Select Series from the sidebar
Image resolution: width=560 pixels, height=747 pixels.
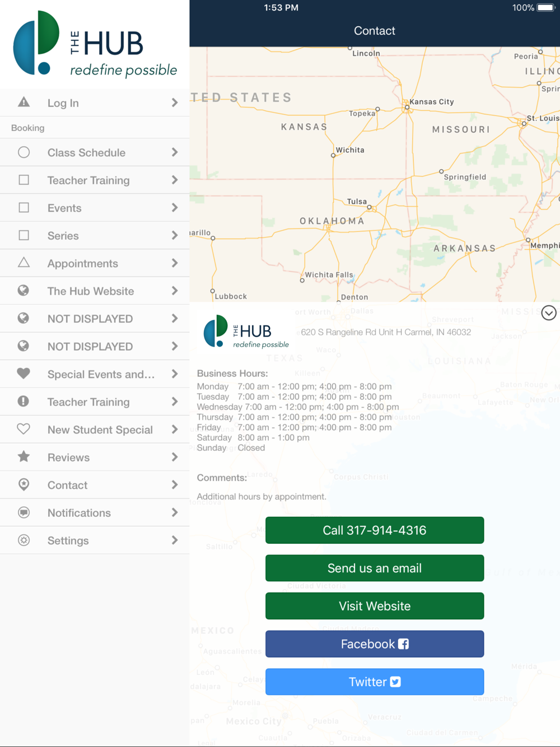click(95, 235)
